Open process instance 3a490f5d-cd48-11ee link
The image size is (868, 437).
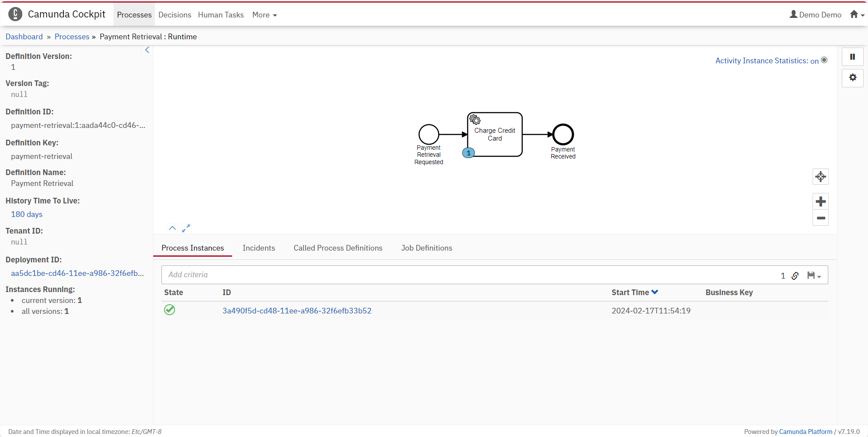click(x=297, y=311)
